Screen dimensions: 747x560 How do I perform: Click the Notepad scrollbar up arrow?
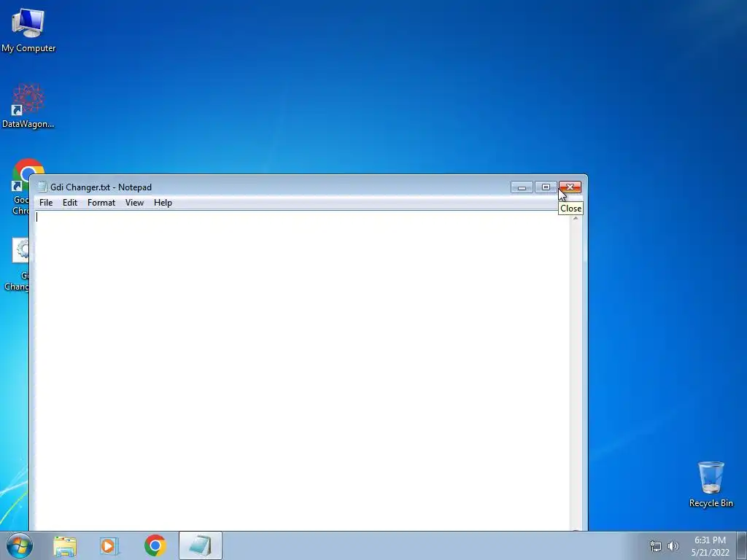pos(576,217)
